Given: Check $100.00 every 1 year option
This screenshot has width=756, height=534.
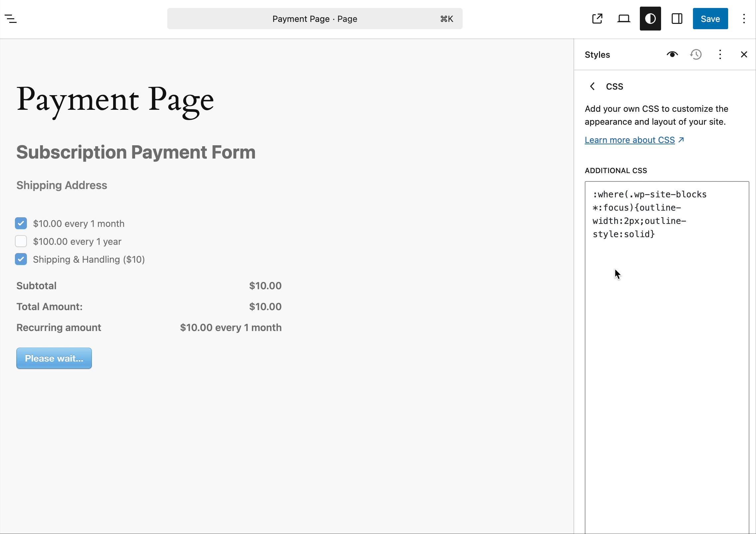Looking at the screenshot, I should (21, 241).
